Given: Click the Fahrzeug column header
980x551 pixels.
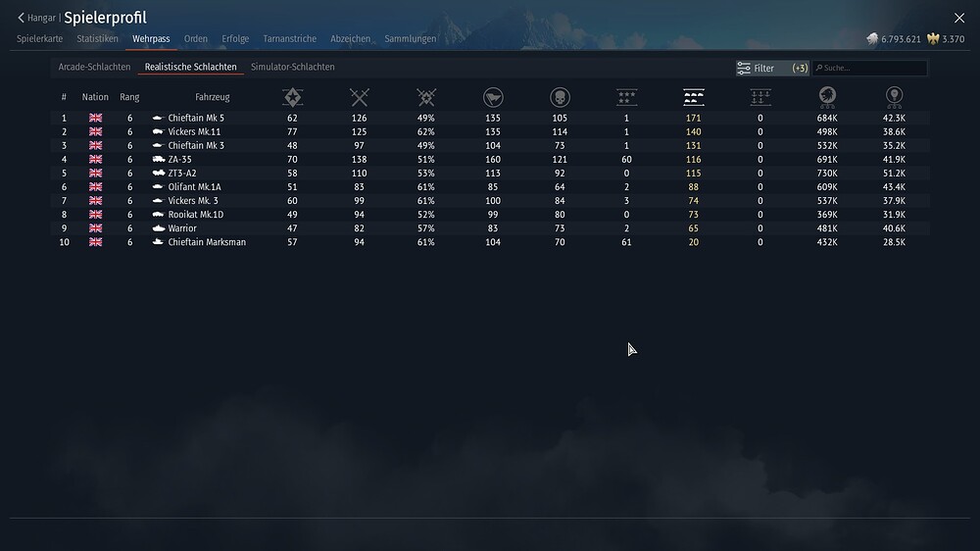Looking at the screenshot, I should [212, 97].
